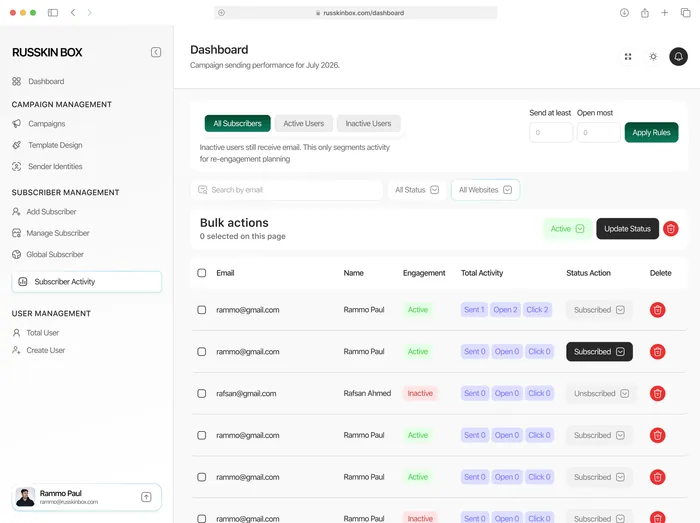Image resolution: width=700 pixels, height=523 pixels.
Task: Tick checkbox for first rammo@gmail.com row
Action: [x=202, y=310]
